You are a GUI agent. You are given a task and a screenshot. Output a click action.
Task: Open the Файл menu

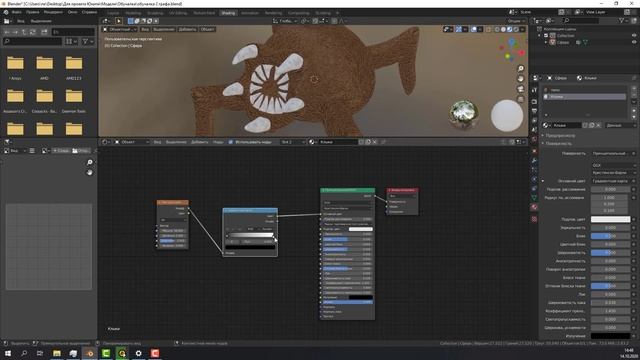[16, 12]
